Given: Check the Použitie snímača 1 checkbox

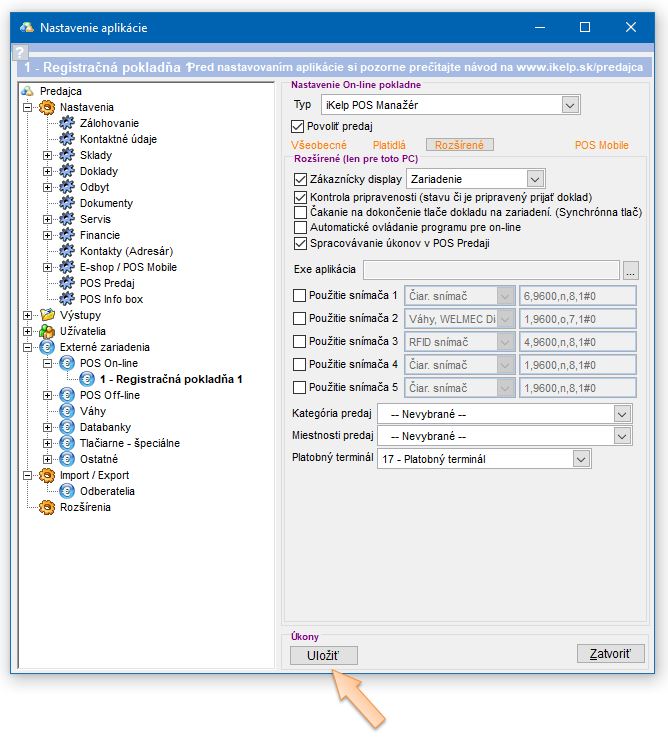Looking at the screenshot, I should 300,296.
